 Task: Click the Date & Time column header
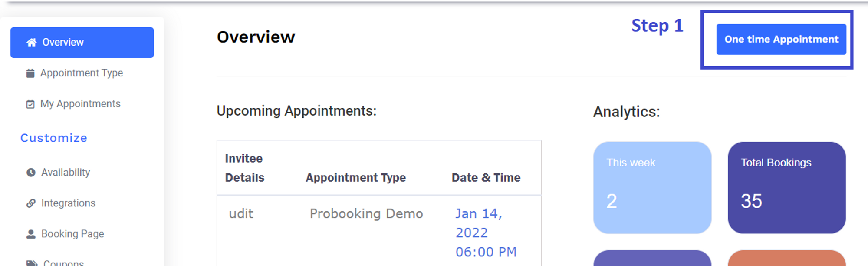coord(486,178)
